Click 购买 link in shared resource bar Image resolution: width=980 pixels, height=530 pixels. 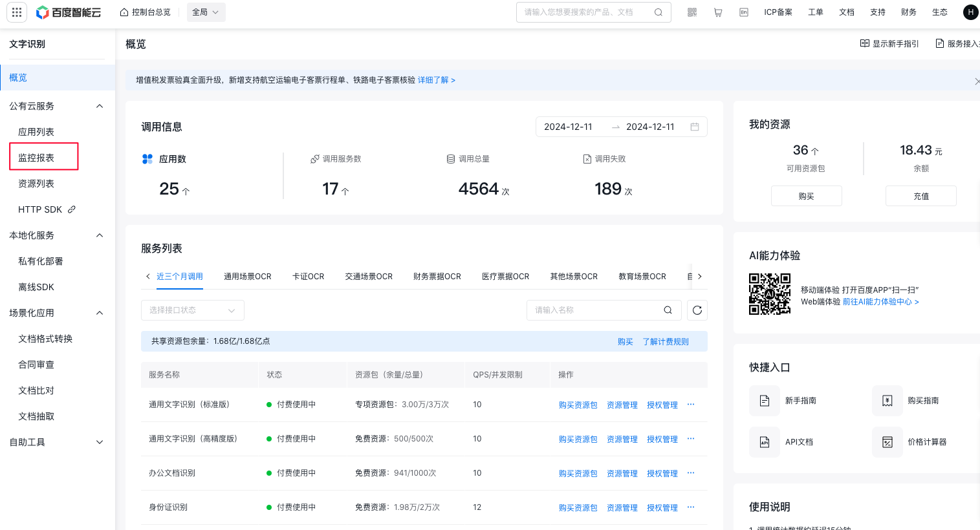(626, 342)
